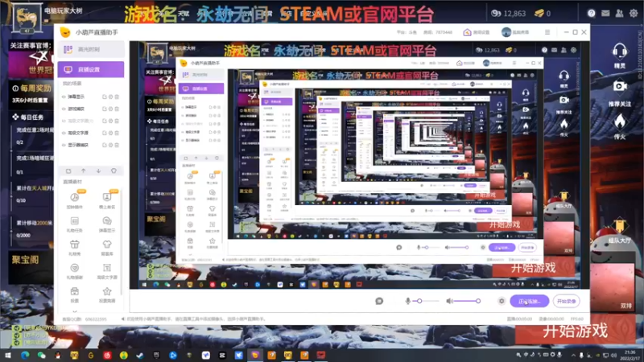Delete the 弹幕显示 source with its trash icon

pos(117,97)
